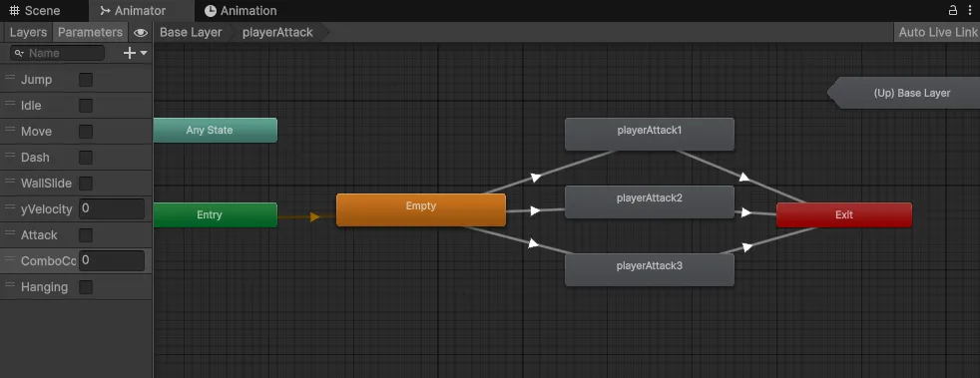Select the red Exit node
Image resolution: width=980 pixels, height=378 pixels.
(843, 214)
